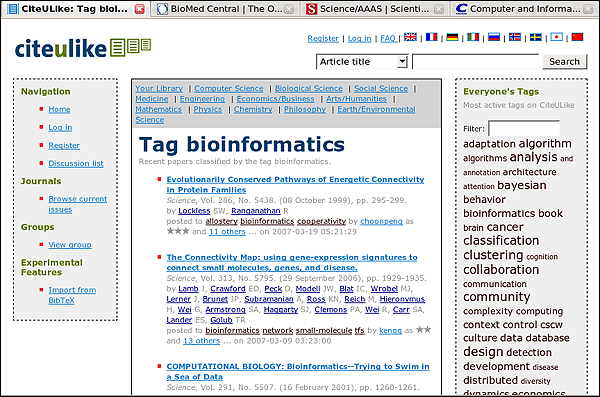Open user kengg profile link
This screenshot has width=600, height=397.
[390, 330]
